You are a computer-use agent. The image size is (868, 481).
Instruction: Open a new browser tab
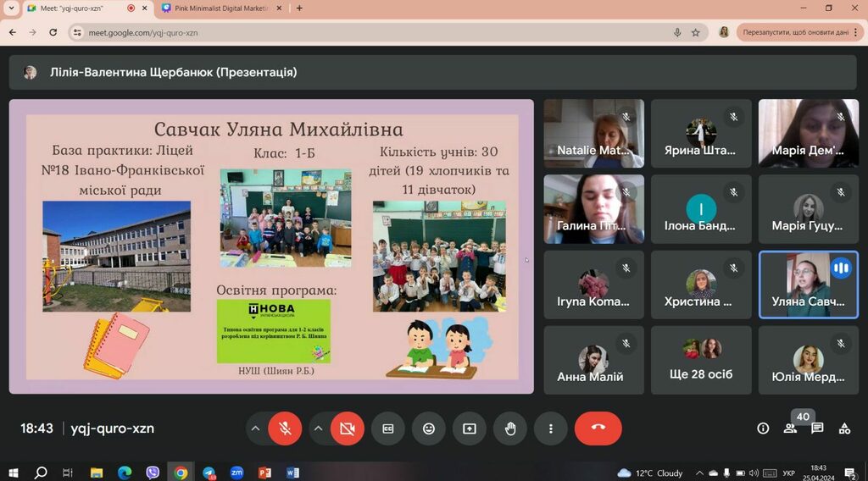pos(299,8)
